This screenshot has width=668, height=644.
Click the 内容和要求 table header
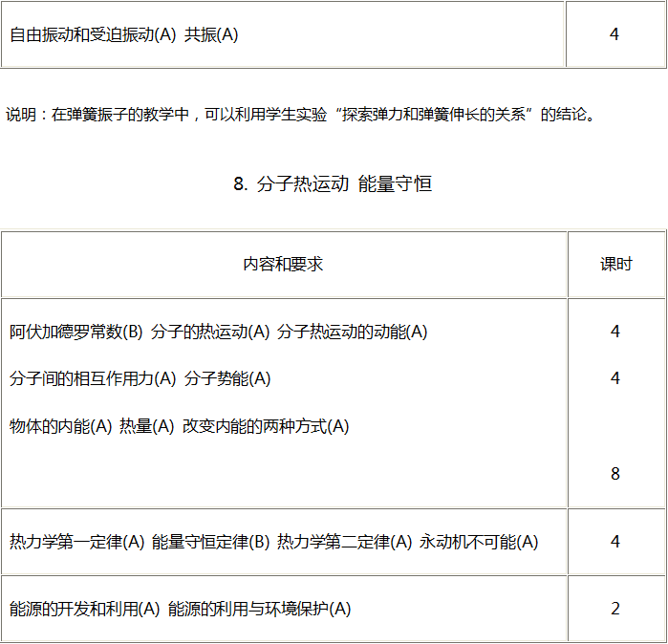click(x=283, y=265)
